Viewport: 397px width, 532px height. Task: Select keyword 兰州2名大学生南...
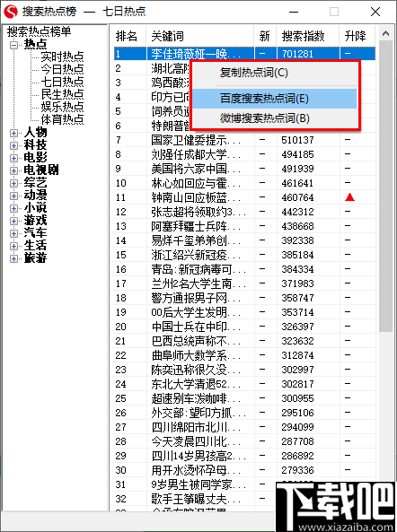(x=198, y=283)
